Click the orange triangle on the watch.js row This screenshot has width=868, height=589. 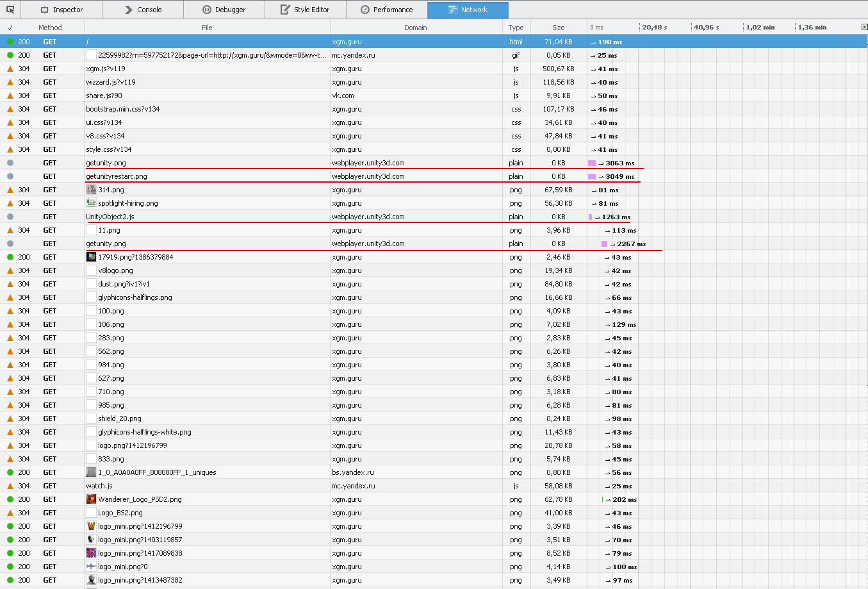10,486
